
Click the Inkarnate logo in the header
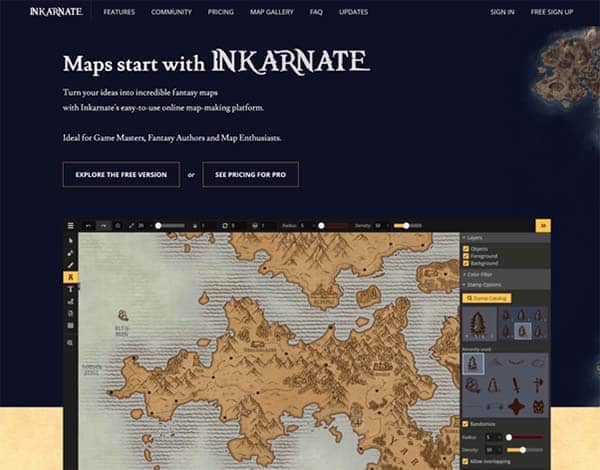(x=56, y=11)
